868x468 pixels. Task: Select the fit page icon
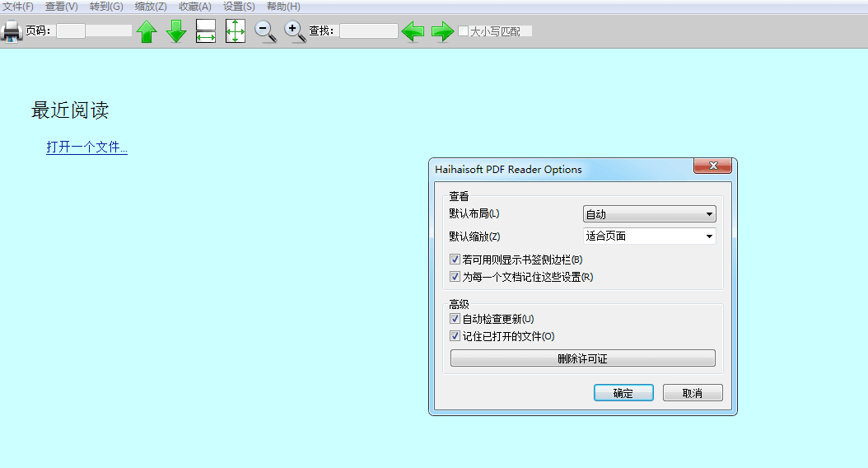coord(236,31)
